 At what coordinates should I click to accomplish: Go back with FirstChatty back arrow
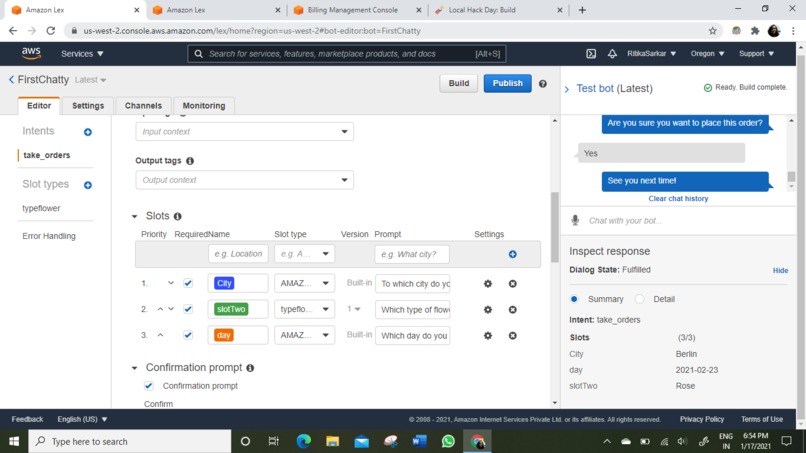[x=11, y=80]
